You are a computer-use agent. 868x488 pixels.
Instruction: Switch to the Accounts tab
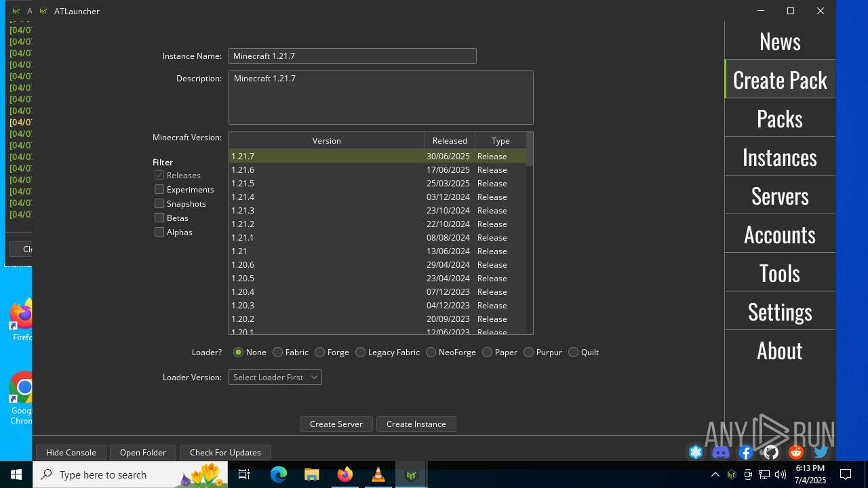tap(780, 234)
